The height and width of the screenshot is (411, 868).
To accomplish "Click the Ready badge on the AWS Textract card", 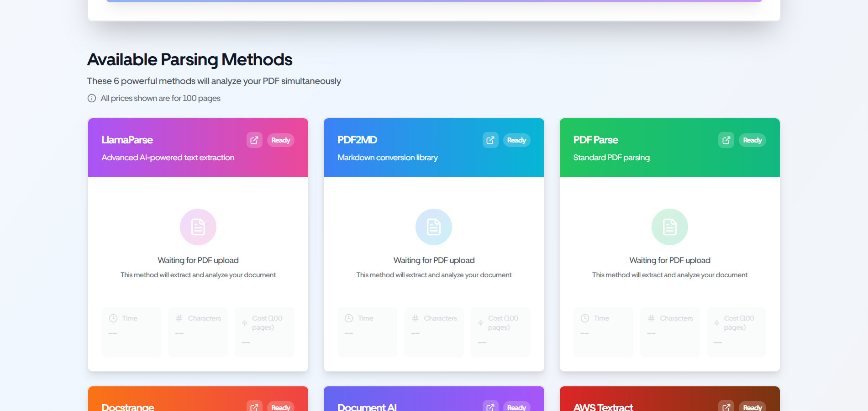I will (x=752, y=407).
